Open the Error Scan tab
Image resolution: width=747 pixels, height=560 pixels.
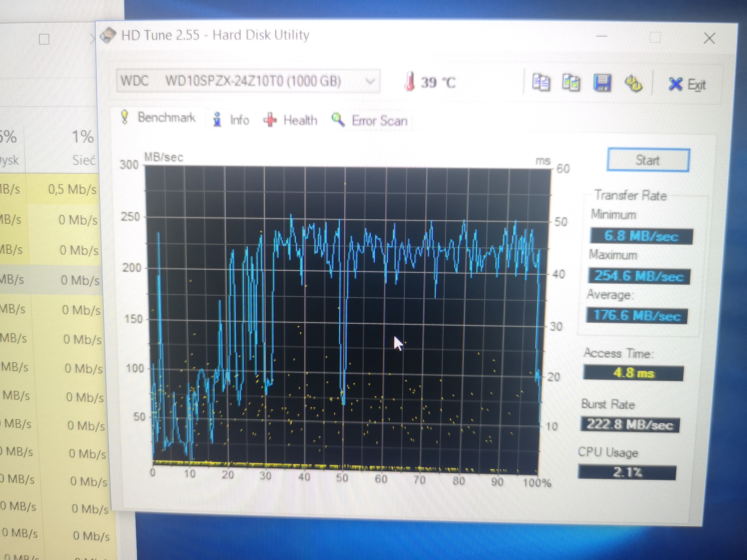[x=370, y=121]
